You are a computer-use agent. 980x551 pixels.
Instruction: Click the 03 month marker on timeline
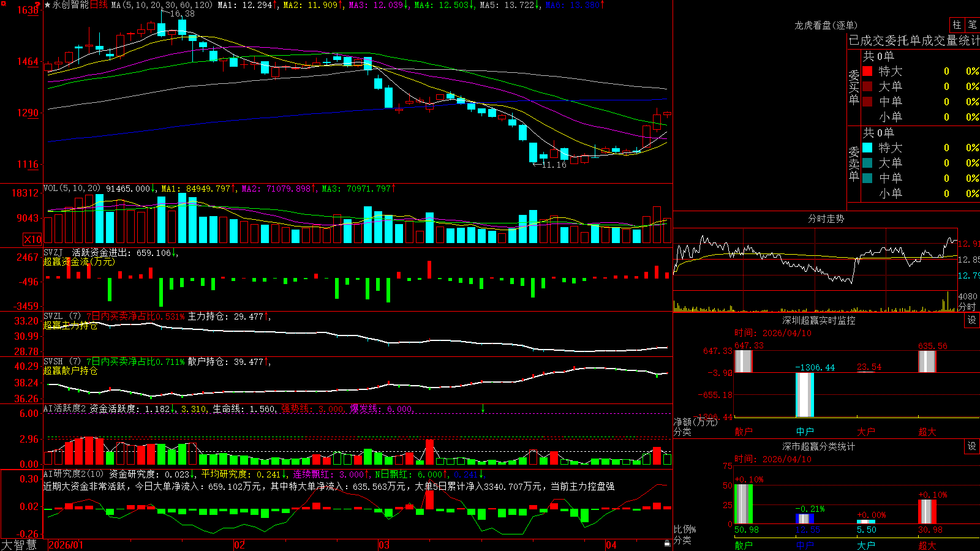coord(384,544)
